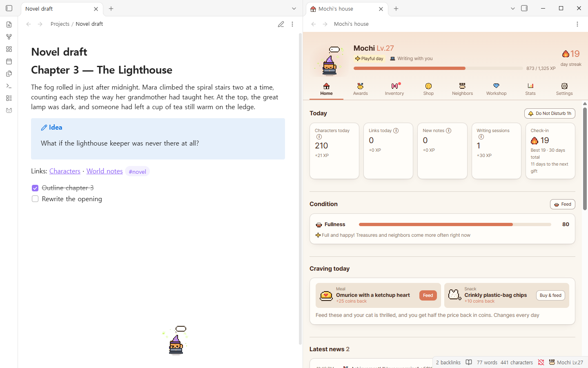The image size is (588, 368).
Task: Open more options in Mochi's house pane
Action: (x=577, y=24)
